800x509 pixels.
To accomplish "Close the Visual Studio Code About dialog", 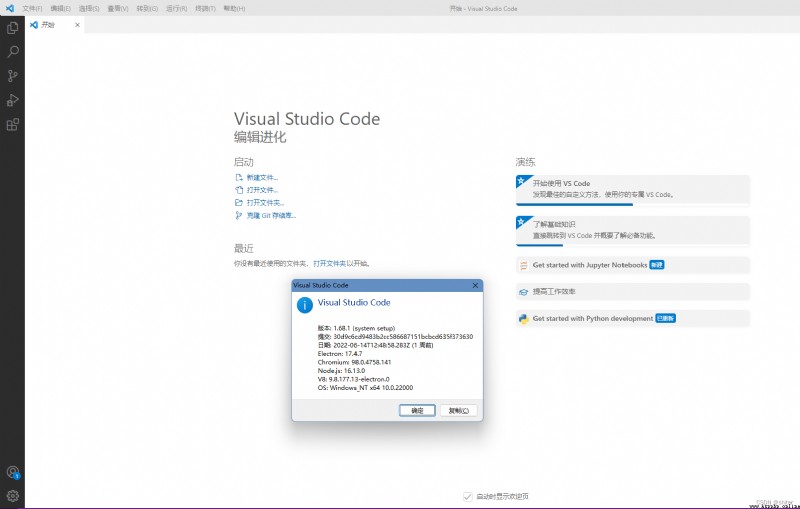I will [475, 285].
